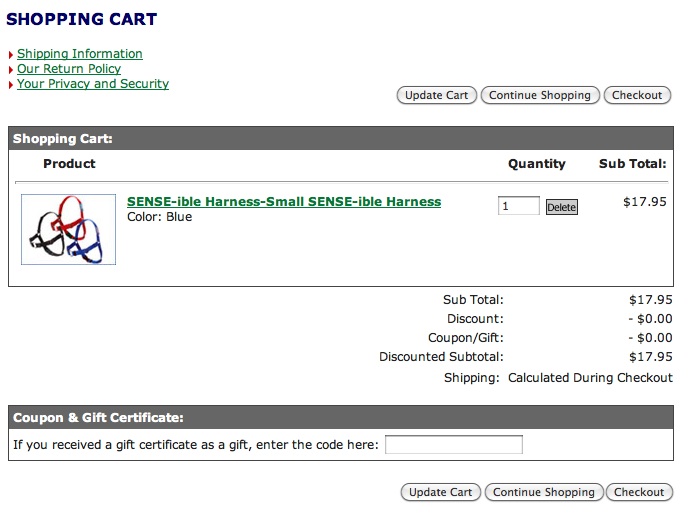Delete the SENSE-ible Harness from the cart

click(561, 207)
